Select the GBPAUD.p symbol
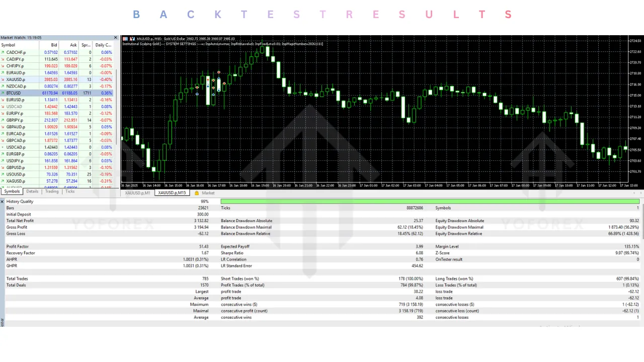The height and width of the screenshot is (362, 644). tap(16, 127)
